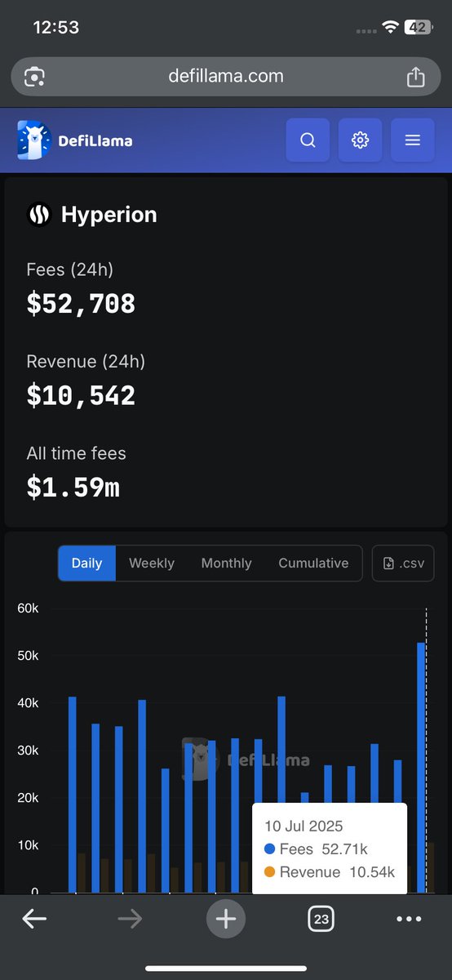The height and width of the screenshot is (980, 452).
Task: Click the Revenue (24h) label
Action: (x=86, y=361)
